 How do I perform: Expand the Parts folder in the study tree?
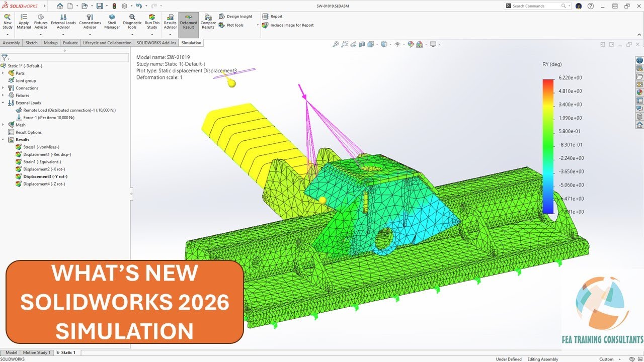pyautogui.click(x=3, y=73)
